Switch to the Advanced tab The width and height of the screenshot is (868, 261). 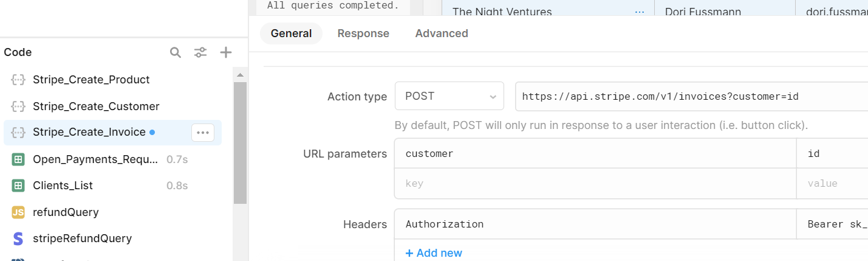(x=442, y=33)
